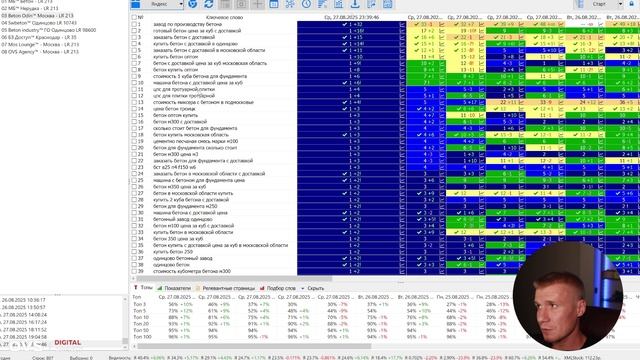Click the Топы panel horizontal scrollbar
The image size is (640, 360).
pyautogui.click(x=254, y=346)
